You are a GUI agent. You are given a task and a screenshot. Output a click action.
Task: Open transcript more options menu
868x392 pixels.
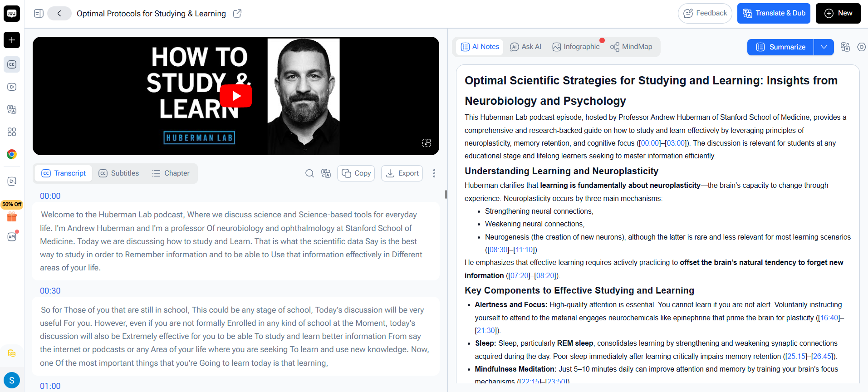coord(434,173)
